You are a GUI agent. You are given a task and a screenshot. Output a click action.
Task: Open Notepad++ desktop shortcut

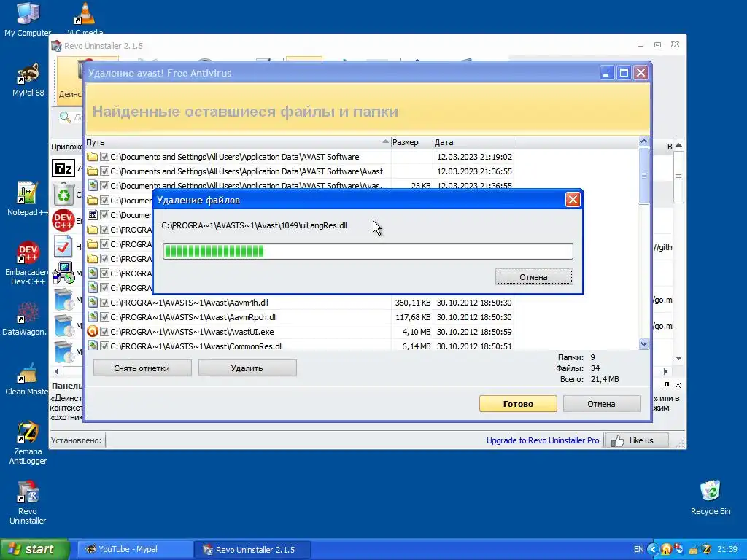[x=27, y=199]
